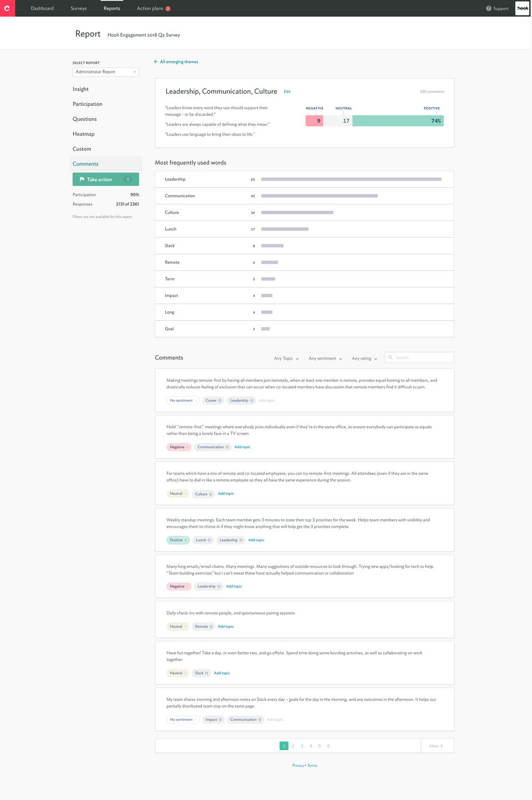Open the Insight report section
The width and height of the screenshot is (532, 800).
[x=80, y=89]
